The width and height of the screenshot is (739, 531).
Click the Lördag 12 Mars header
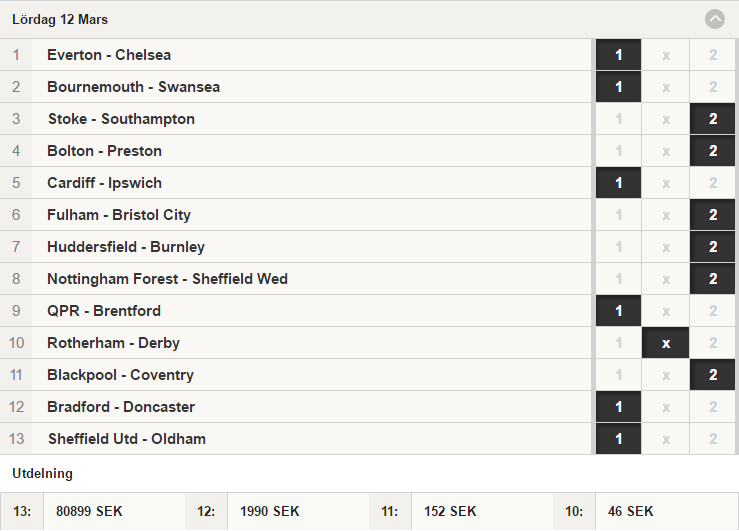coord(60,19)
